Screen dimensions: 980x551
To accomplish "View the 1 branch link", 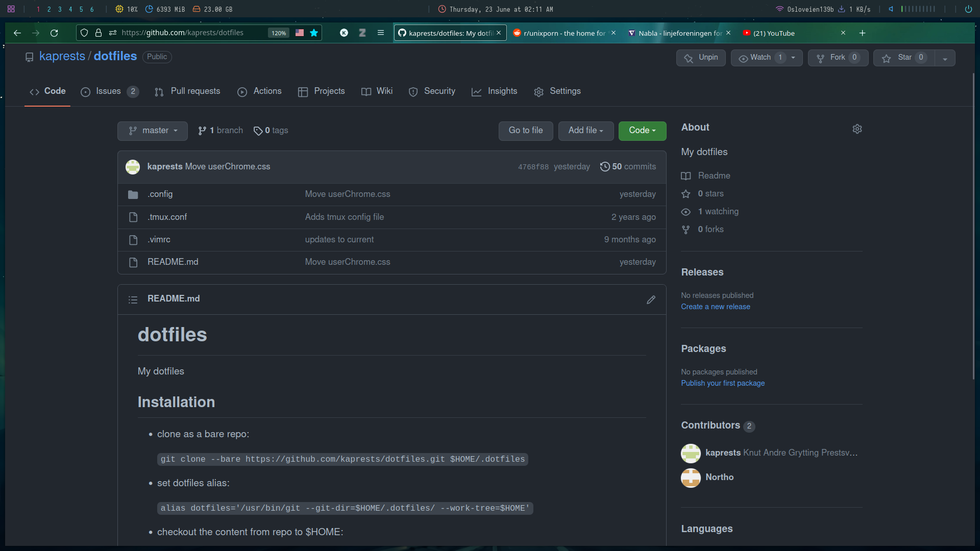I will 220,131.
